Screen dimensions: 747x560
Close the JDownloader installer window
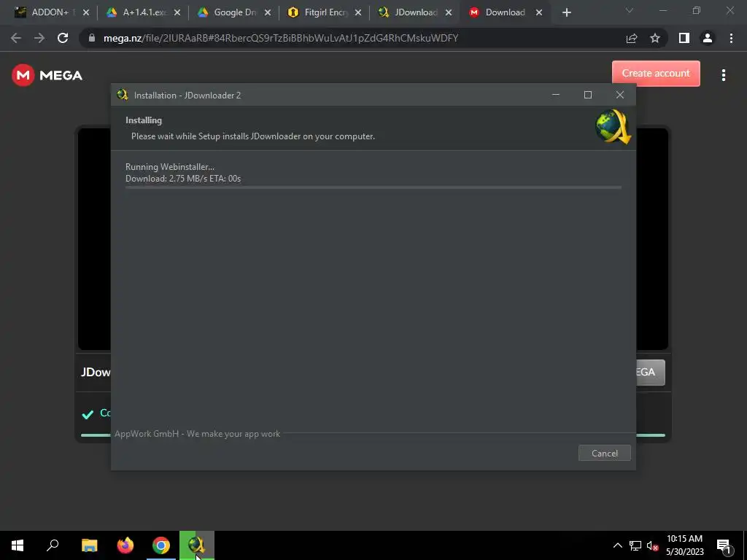[620, 95]
